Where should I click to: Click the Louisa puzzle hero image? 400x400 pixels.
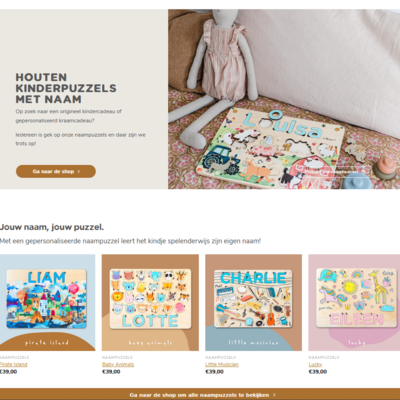pos(284,99)
